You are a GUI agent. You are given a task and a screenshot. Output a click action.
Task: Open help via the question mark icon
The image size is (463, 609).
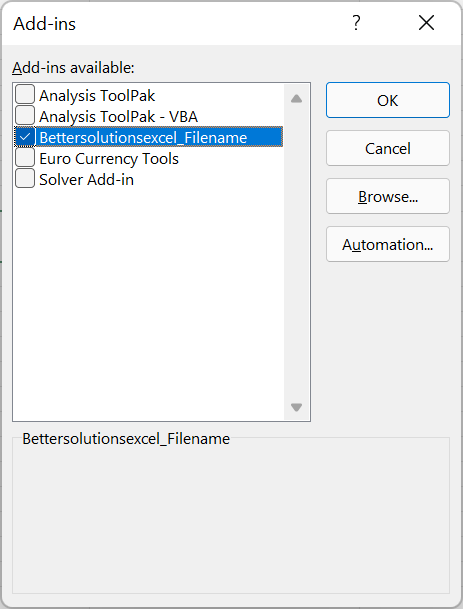click(x=356, y=23)
